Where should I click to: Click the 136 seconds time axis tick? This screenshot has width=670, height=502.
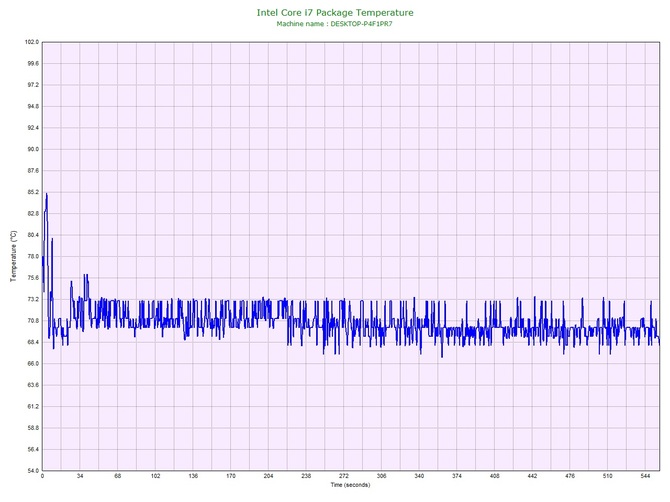tap(193, 476)
